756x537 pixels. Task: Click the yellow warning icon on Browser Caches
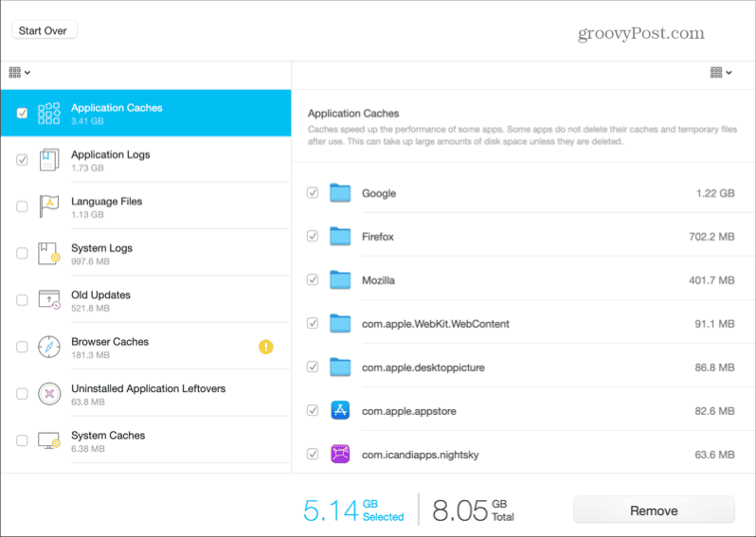pos(265,347)
